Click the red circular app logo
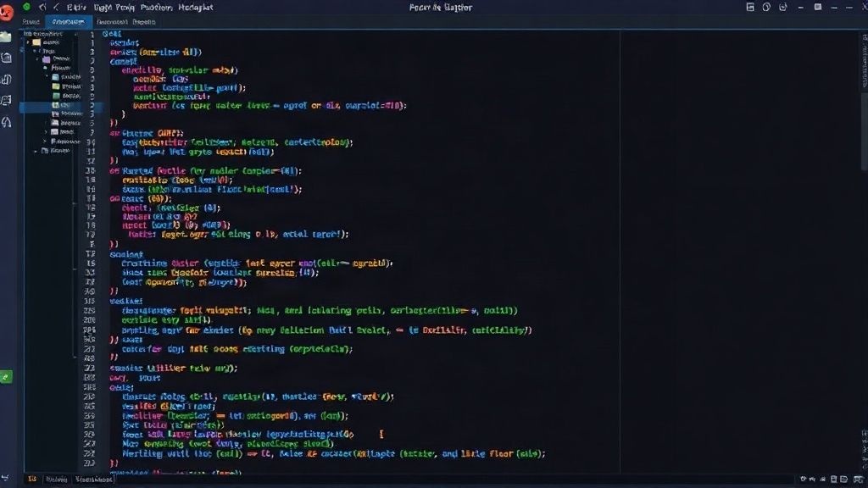Viewport: 868px width, 488px height. coord(6,11)
